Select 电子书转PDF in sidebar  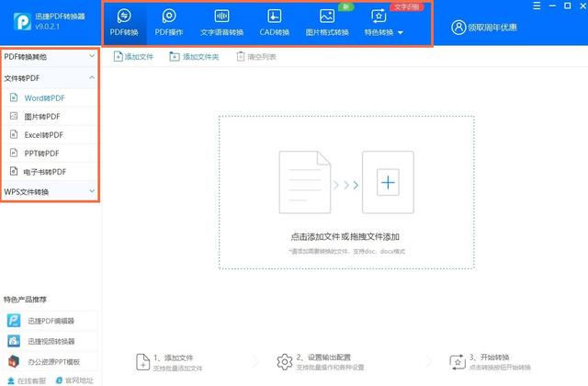click(50, 172)
